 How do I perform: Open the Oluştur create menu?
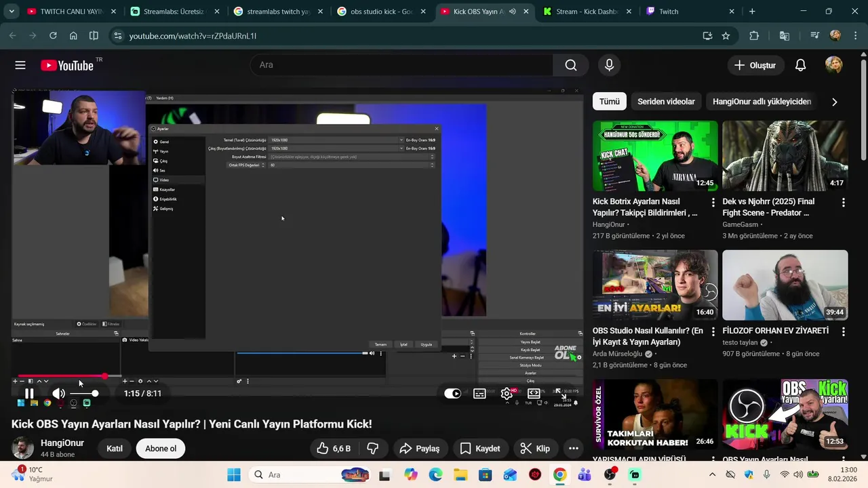(755, 65)
